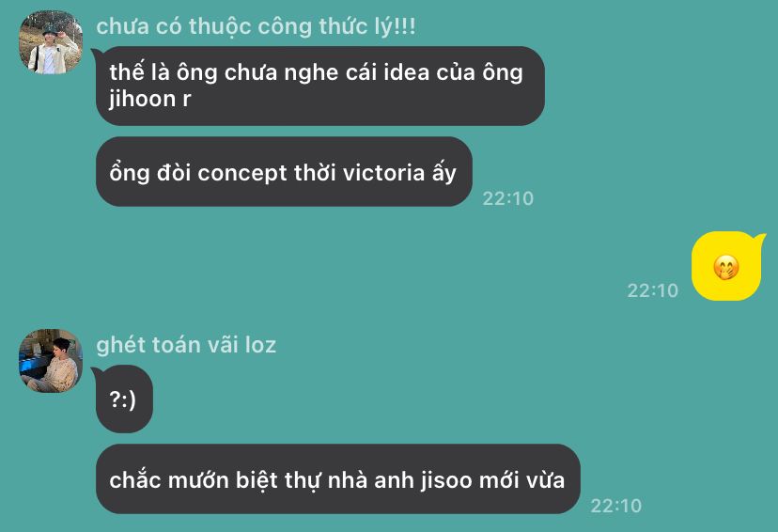Click the 22:10 timestamp beside the yellow bubble
778x532 pixels.
click(652, 290)
